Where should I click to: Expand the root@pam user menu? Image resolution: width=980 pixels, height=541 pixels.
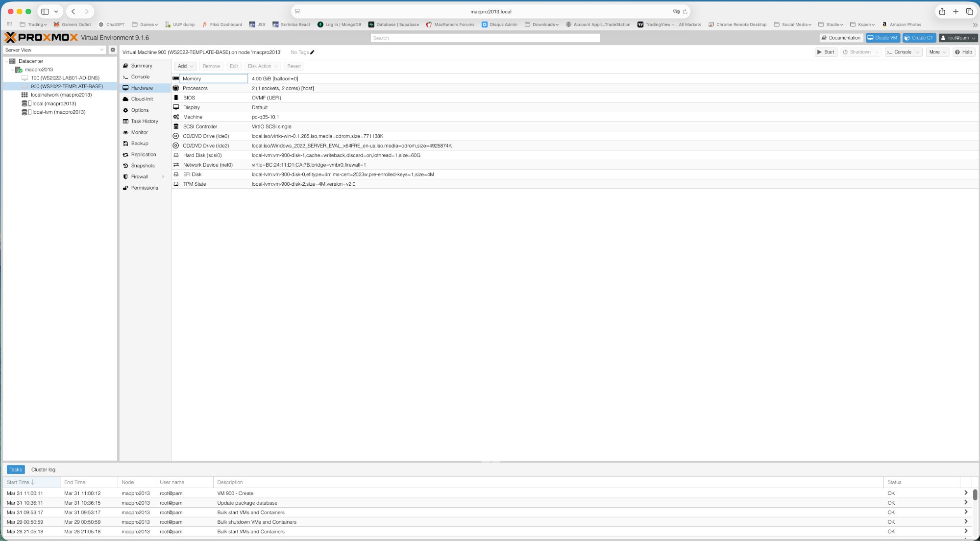pos(959,38)
